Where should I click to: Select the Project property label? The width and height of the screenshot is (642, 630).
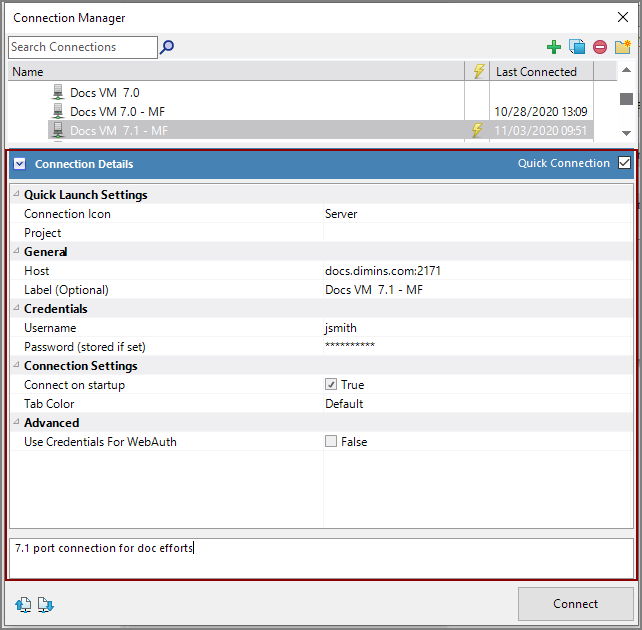(43, 233)
